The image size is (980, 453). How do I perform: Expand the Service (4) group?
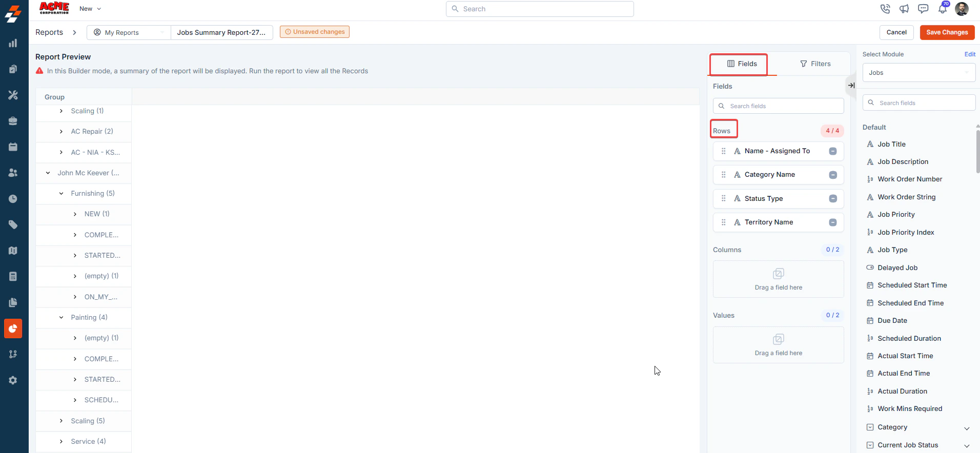click(61, 442)
